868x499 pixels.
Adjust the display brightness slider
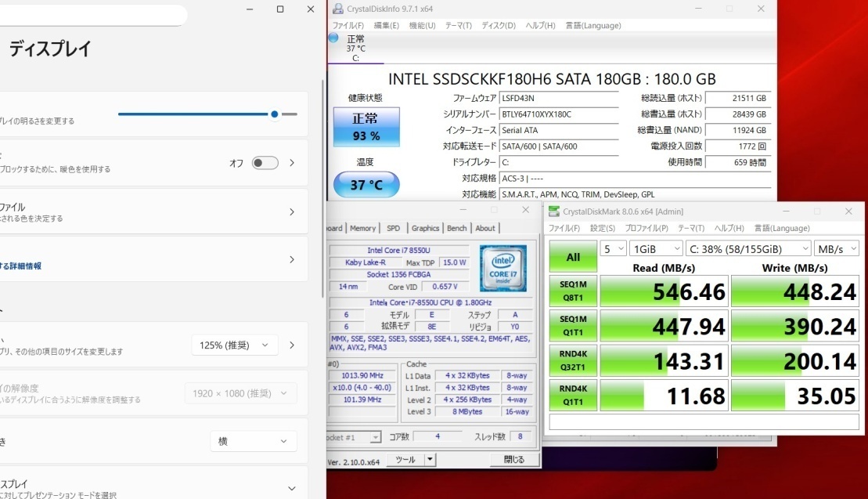pos(207,114)
